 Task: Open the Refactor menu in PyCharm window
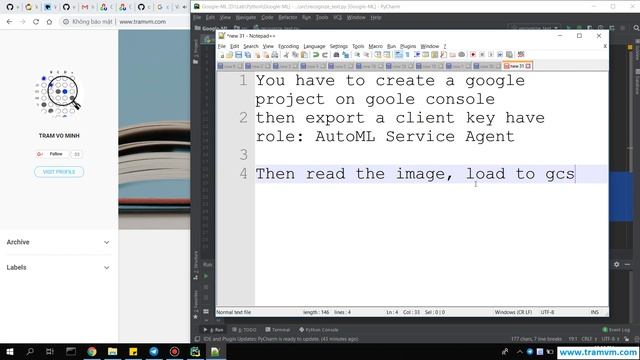pyautogui.click(x=288, y=18)
